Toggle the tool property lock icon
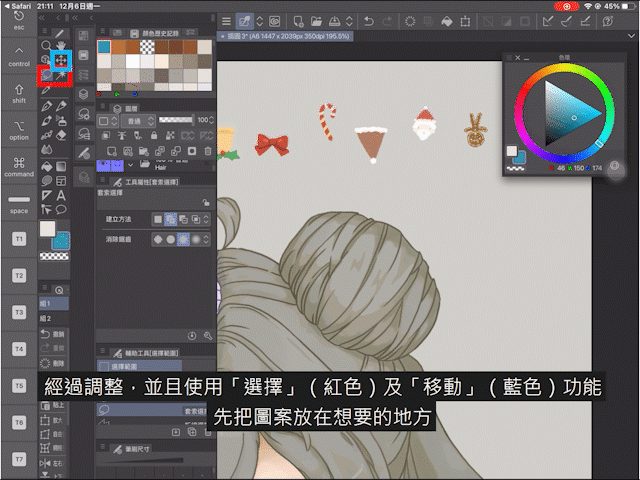The width and height of the screenshot is (640, 480). pyautogui.click(x=206, y=202)
